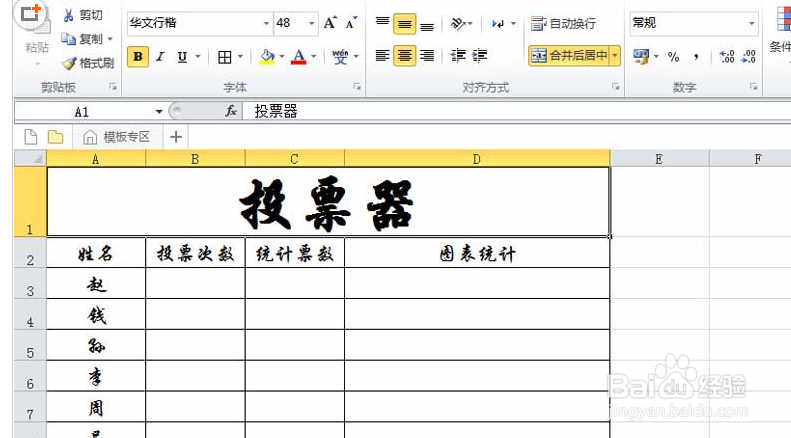791x438 pixels.
Task: Click the Copy (复制) button
Action: pos(82,39)
